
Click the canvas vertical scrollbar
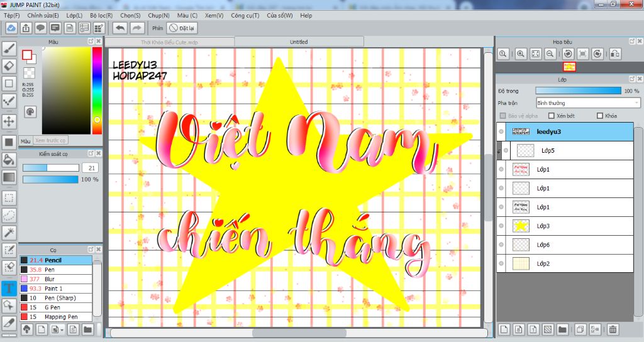click(488, 187)
